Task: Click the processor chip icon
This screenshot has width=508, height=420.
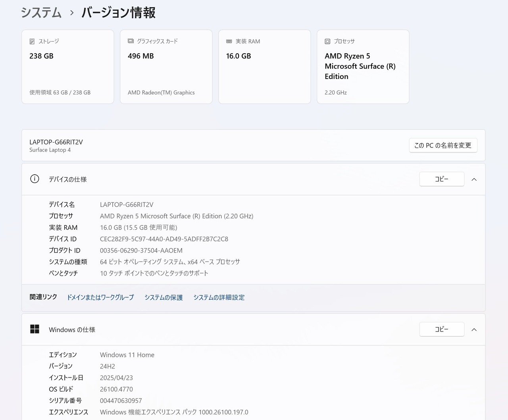Action: coord(327,41)
